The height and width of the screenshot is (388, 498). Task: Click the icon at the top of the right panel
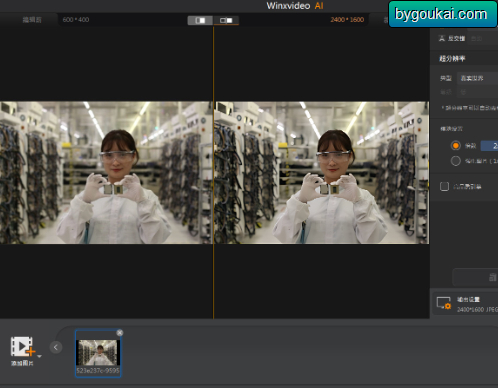pyautogui.click(x=442, y=38)
